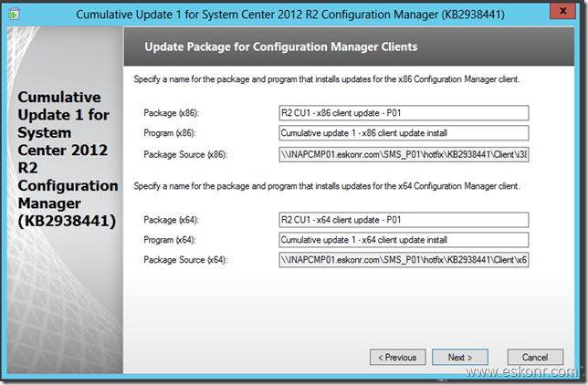Close the Cumulative Update 1 wizard window
The height and width of the screenshot is (385, 588).
pyautogui.click(x=562, y=11)
